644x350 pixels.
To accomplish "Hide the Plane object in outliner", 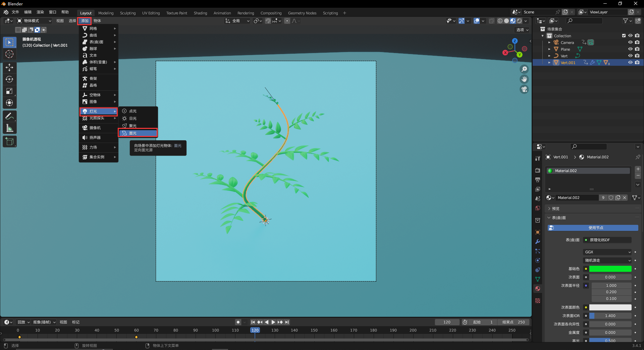I will 630,49.
